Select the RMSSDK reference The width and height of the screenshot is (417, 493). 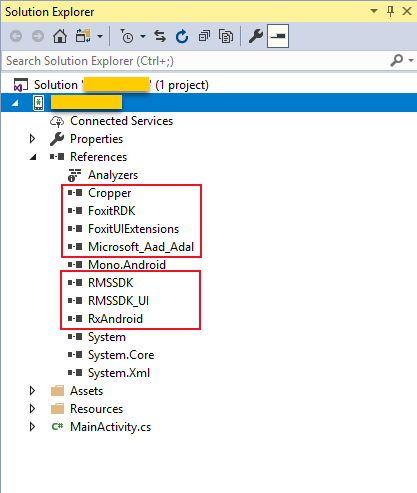[110, 283]
